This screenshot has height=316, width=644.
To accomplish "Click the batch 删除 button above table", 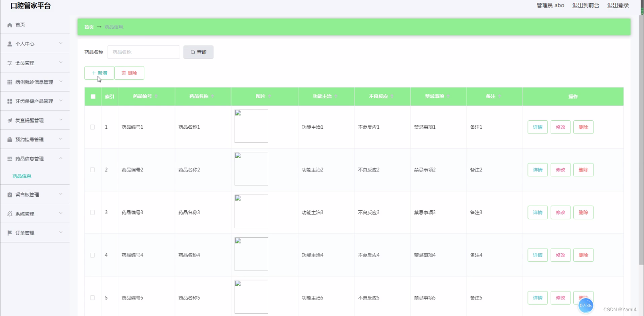I will click(x=129, y=73).
